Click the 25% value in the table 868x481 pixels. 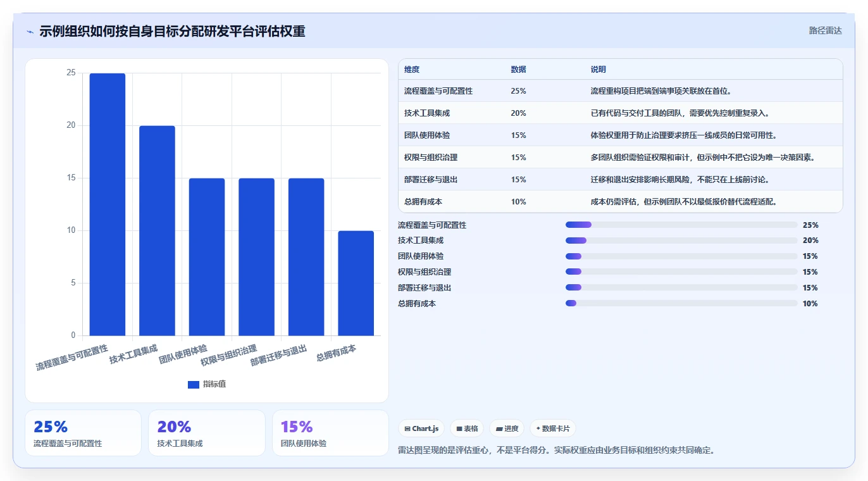(518, 91)
